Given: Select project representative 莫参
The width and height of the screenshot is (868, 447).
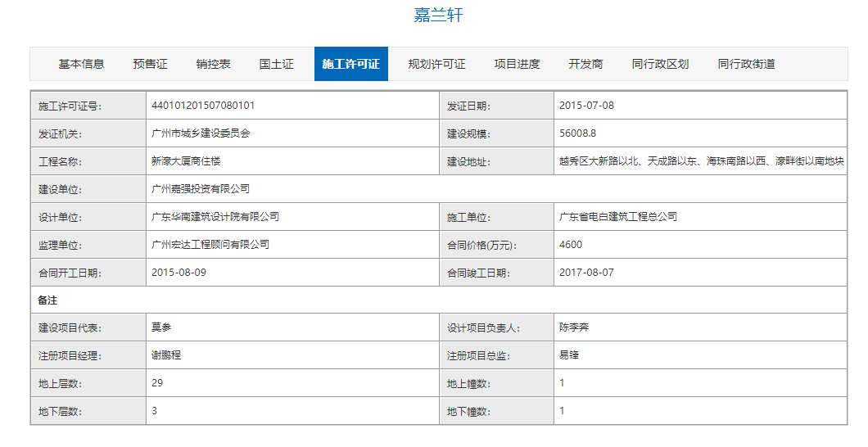Looking at the screenshot, I should (161, 327).
